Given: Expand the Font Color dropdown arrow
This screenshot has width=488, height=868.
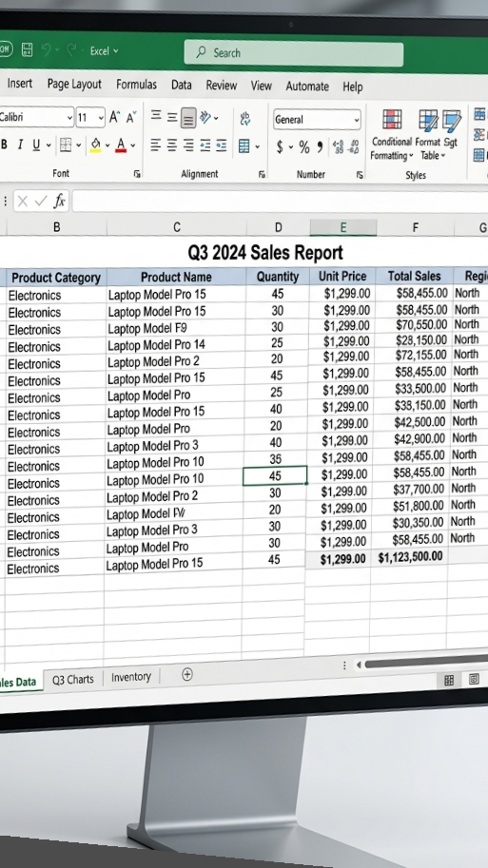Looking at the screenshot, I should pyautogui.click(x=133, y=145).
